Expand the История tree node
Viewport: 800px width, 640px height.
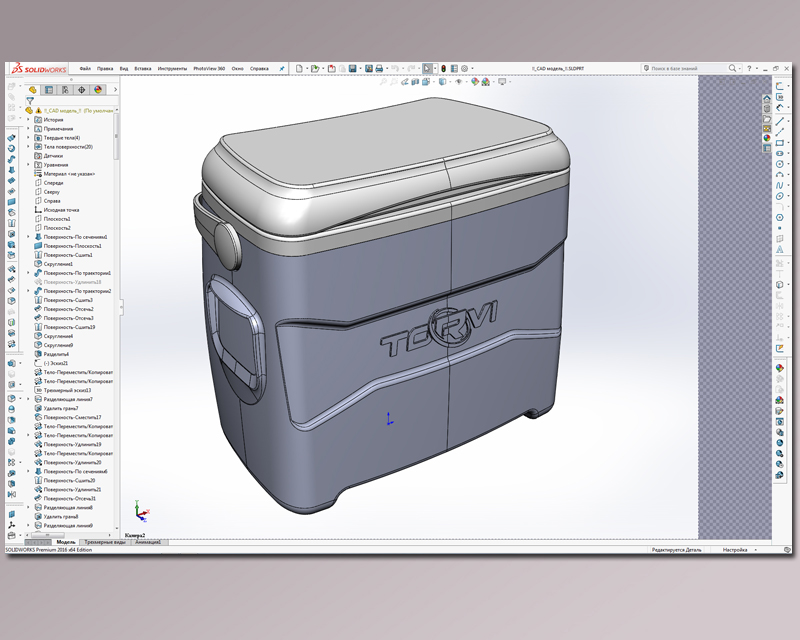point(29,120)
